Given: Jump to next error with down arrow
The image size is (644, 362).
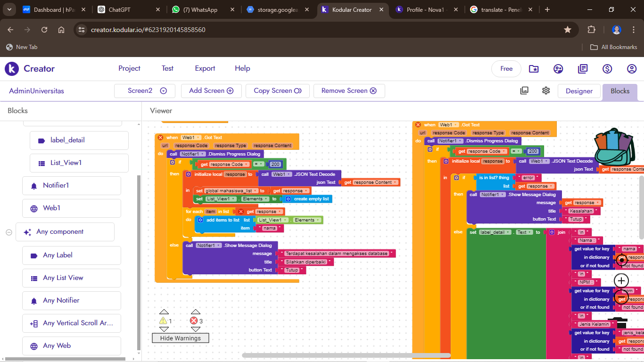Looking at the screenshot, I should (195, 329).
